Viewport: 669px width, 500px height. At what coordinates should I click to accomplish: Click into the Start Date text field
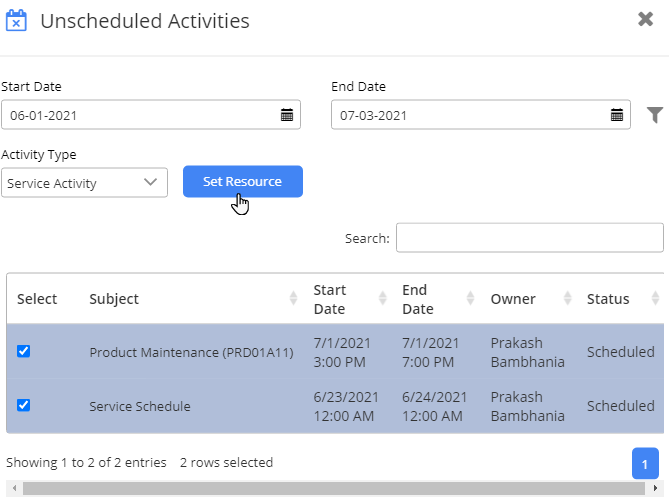click(140, 115)
